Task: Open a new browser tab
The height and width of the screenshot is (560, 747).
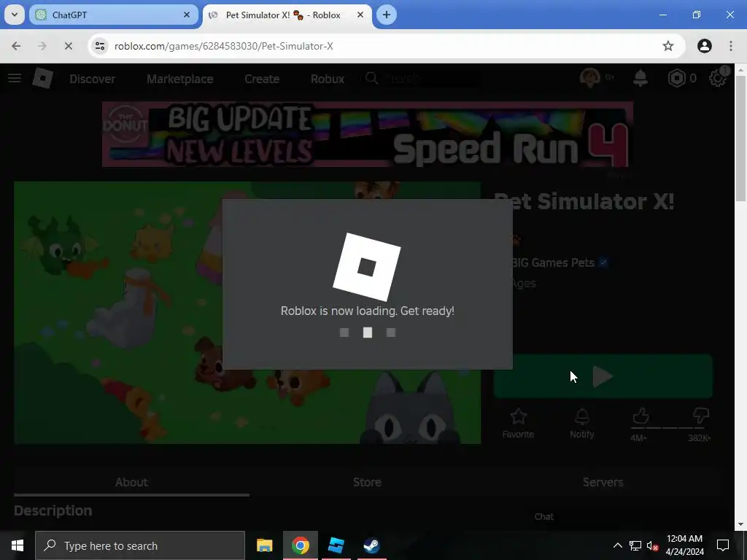Action: (387, 15)
